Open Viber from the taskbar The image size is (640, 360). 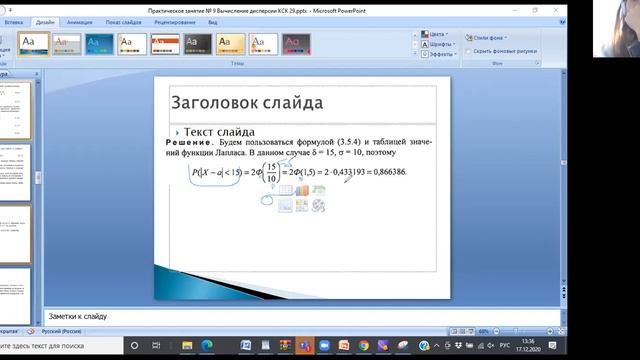point(383,346)
